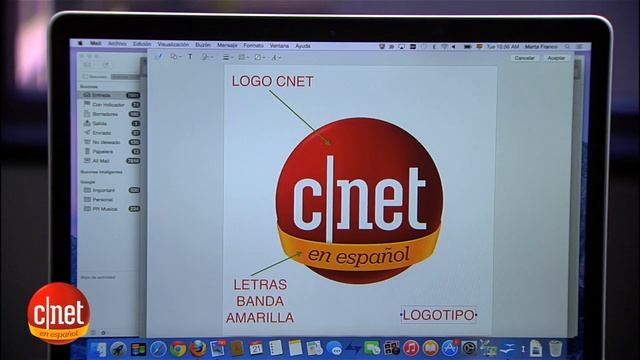Open the Archivo menu

pyautogui.click(x=117, y=44)
